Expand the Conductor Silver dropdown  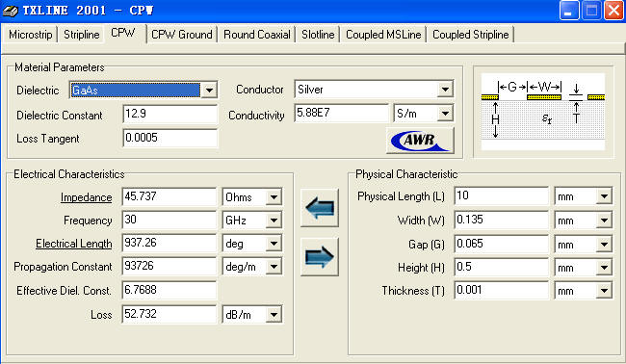click(445, 90)
